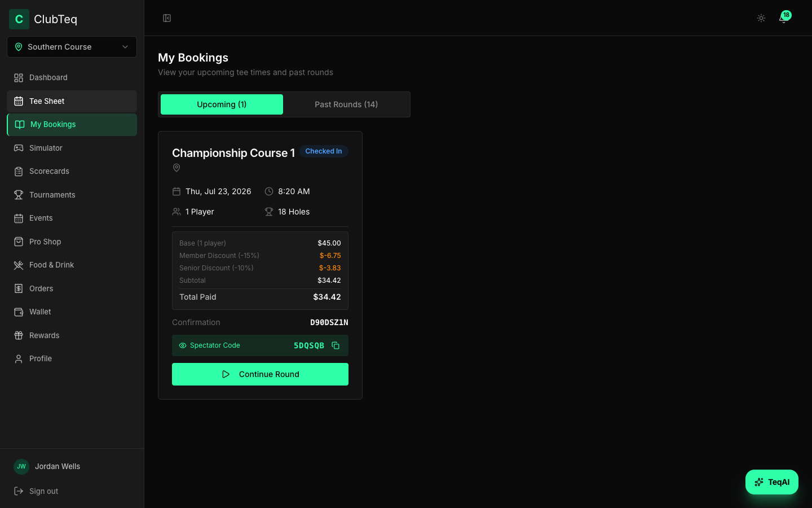Click the Sign out link
Screen dimensions: 812x508
[x=44, y=491]
